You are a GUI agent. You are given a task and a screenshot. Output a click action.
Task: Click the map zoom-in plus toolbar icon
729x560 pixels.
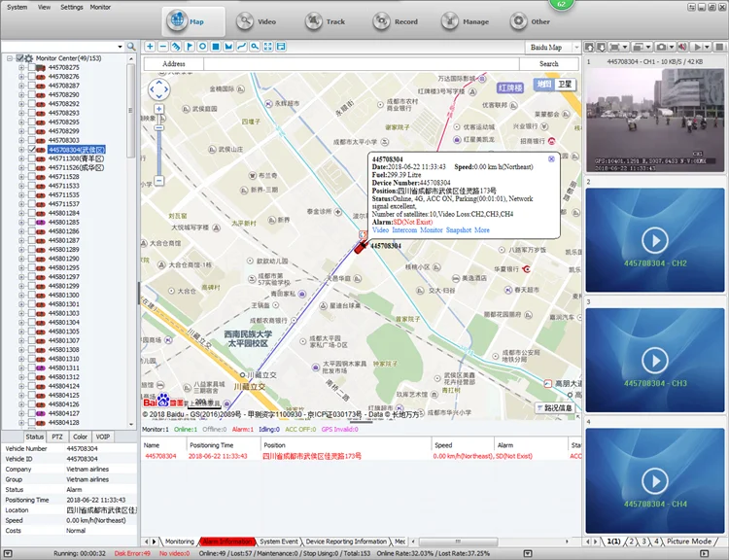tap(150, 47)
